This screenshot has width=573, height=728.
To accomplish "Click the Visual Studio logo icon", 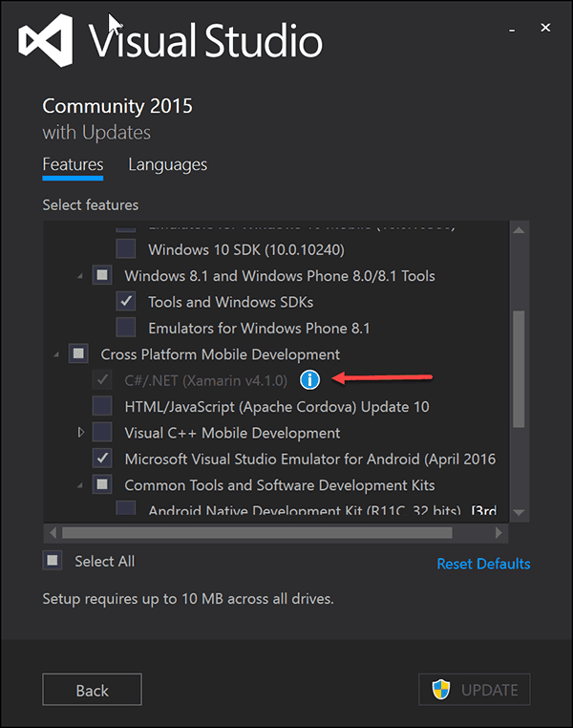I will (x=45, y=41).
